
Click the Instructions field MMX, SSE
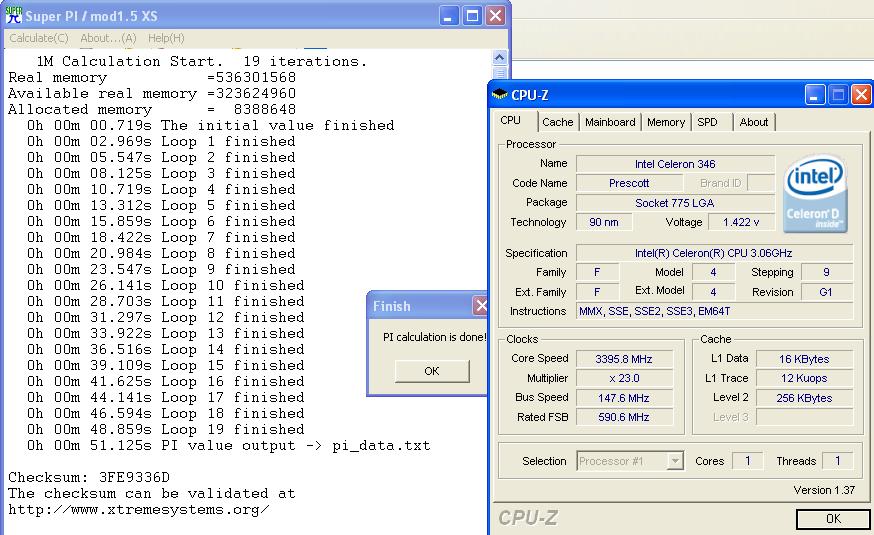714,311
